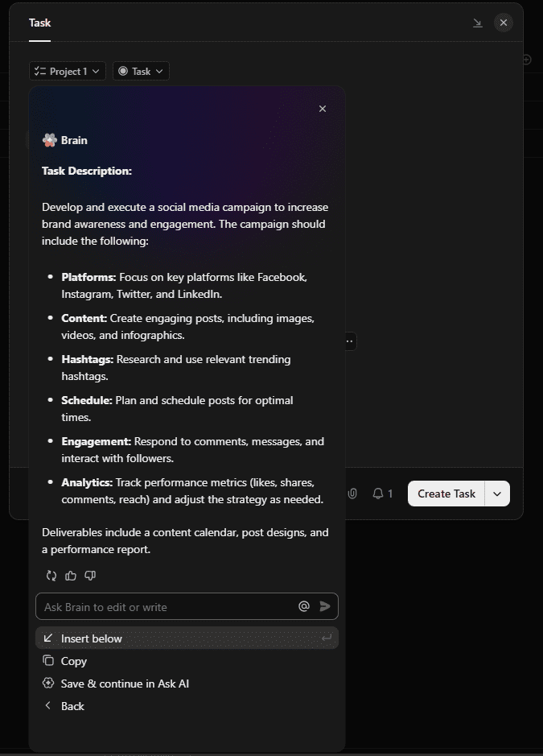Rate the AI response with thumbs down
The height and width of the screenshot is (756, 543).
90,576
